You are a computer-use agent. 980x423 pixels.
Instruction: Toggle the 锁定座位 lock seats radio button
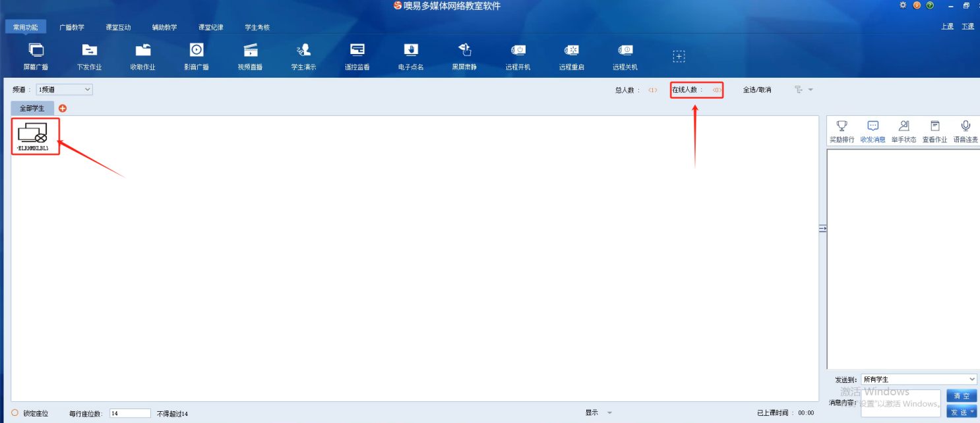click(15, 413)
